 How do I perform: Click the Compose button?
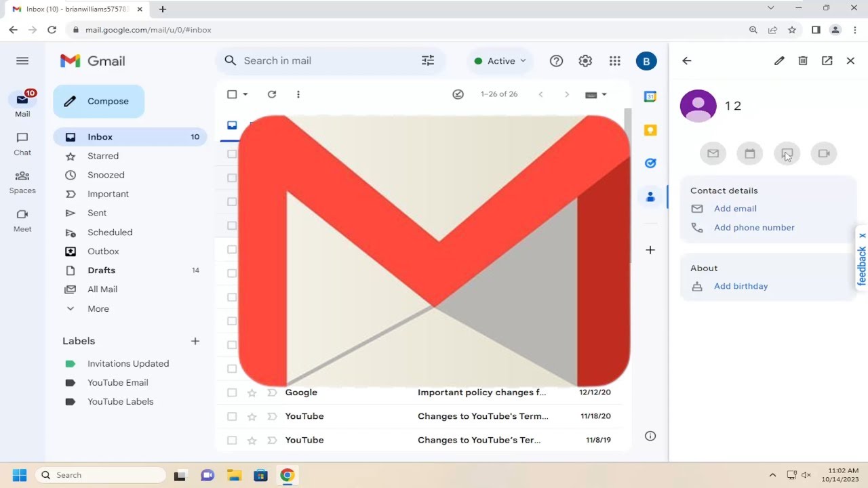(99, 102)
